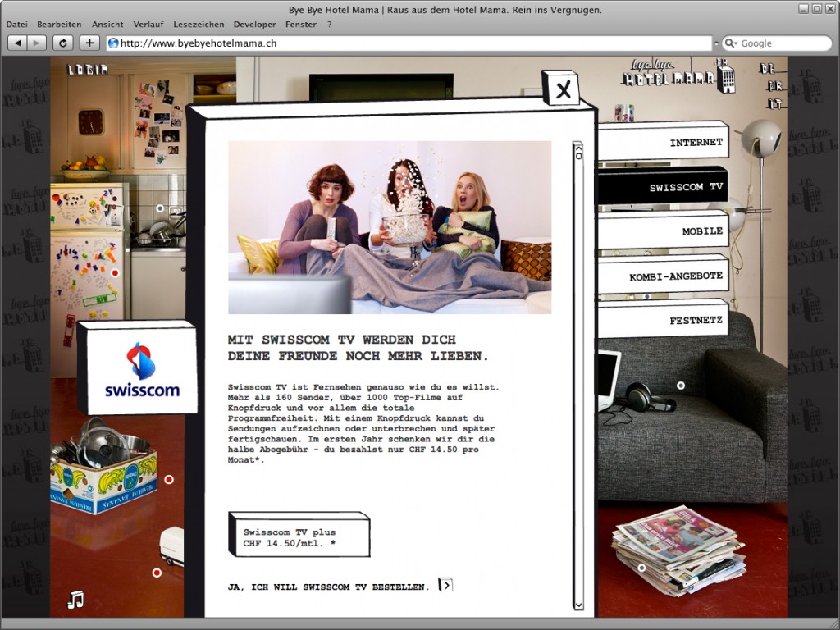Screen dimensions: 840x630
Task: Click the scroll-down arrow of the popup scrollbar
Action: click(578, 605)
